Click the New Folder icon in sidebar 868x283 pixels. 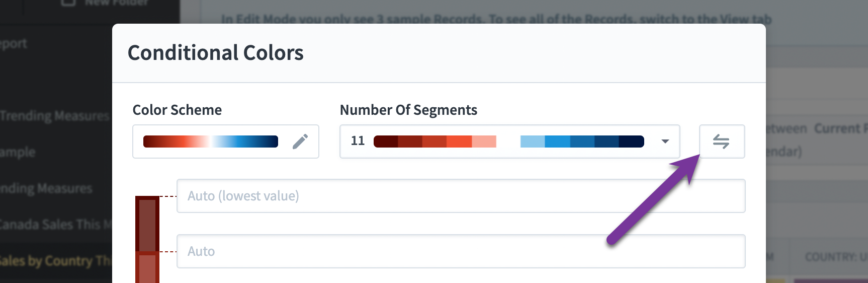click(68, 3)
